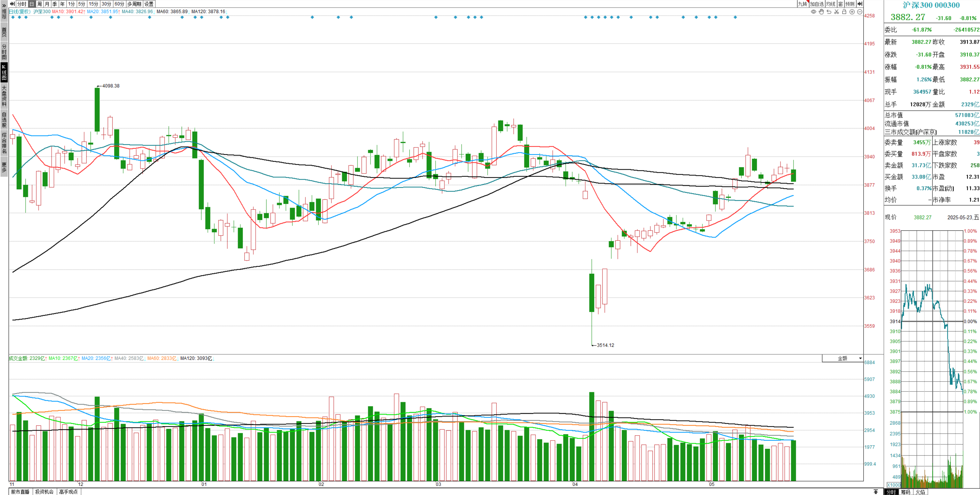Click the 预测 forecast button
Viewport: 980px width, 495px height.
coord(850,4)
